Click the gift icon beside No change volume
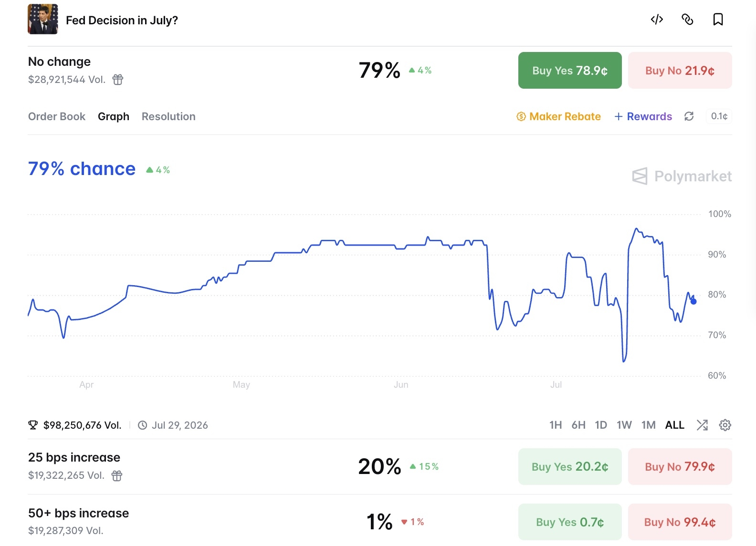 point(118,80)
